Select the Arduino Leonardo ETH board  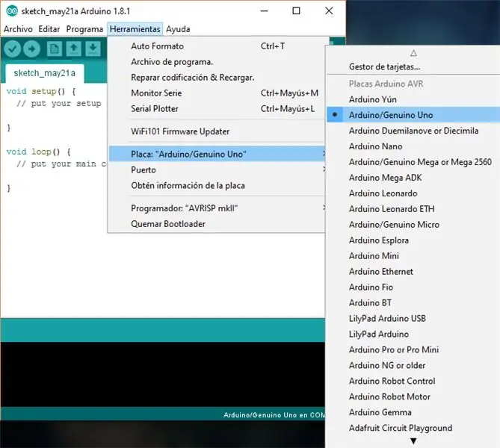[413, 209]
